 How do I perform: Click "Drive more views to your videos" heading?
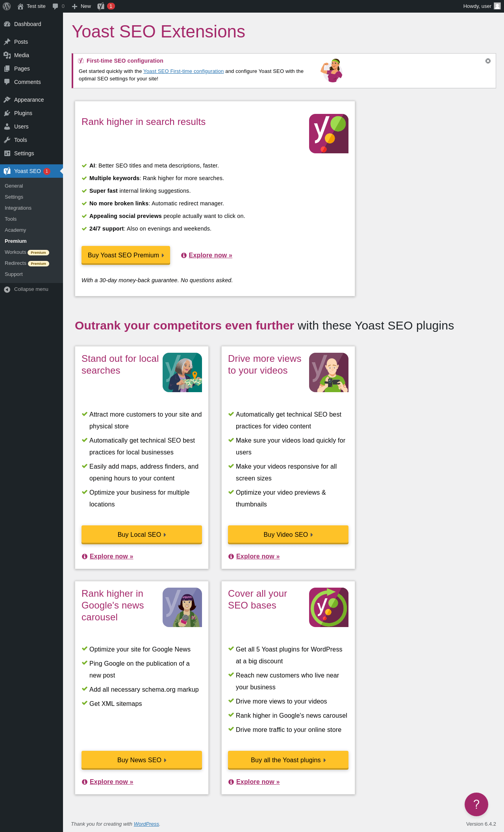tap(265, 365)
